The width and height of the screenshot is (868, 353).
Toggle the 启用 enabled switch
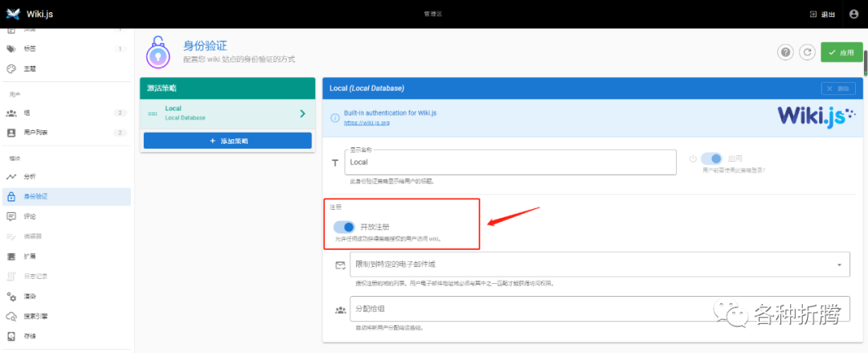coord(711,158)
